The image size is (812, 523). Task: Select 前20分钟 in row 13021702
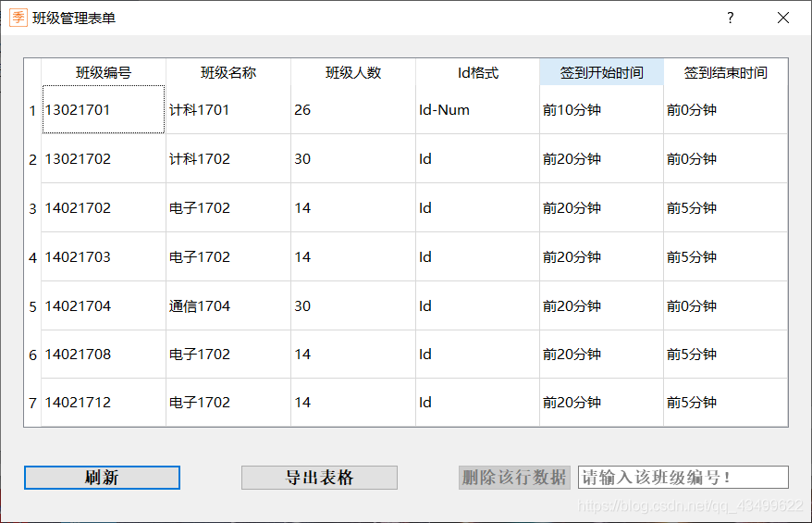pos(601,158)
